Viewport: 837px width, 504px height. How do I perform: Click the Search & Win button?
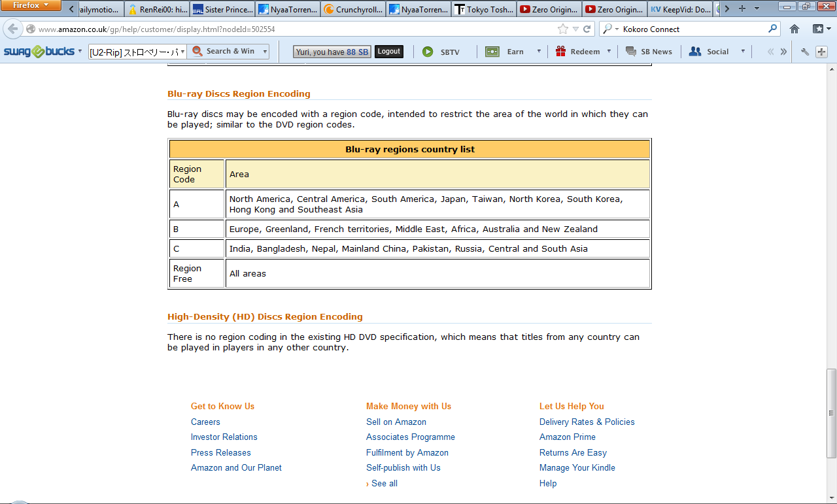click(224, 52)
